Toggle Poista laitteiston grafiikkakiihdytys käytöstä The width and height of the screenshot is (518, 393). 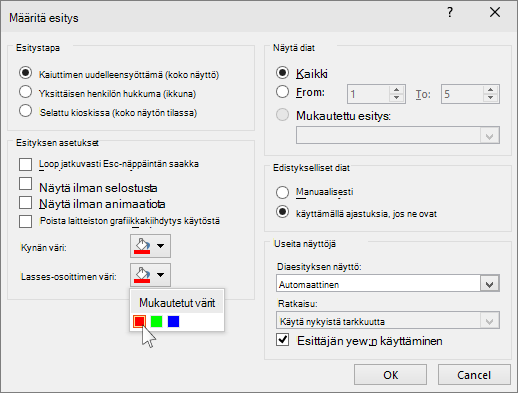tap(26, 221)
